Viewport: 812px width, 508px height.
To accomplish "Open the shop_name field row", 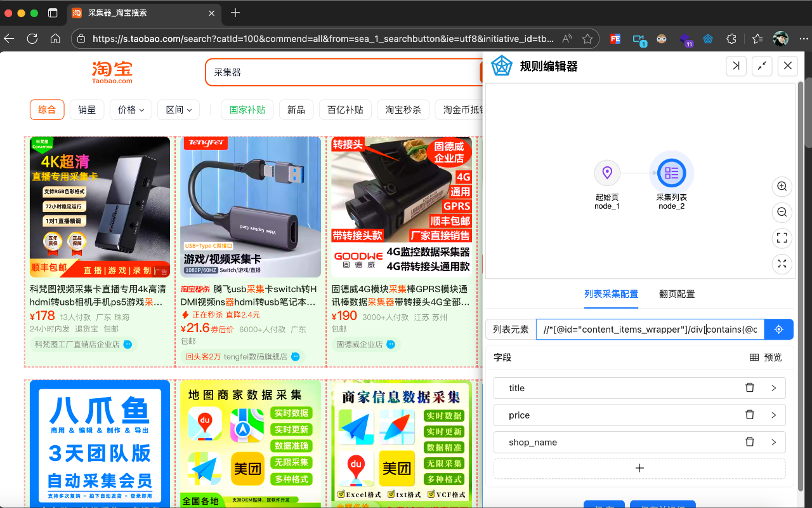I will coord(639,442).
